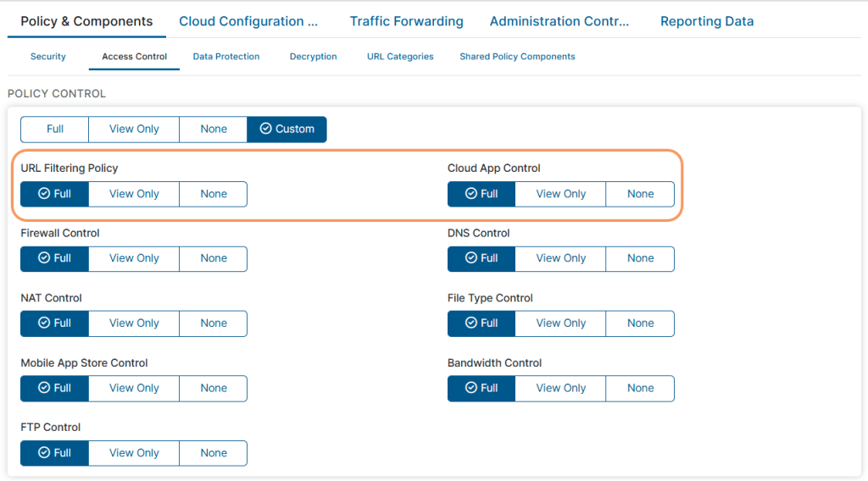Set Policy Control to View Only
The image size is (868, 481).
click(134, 129)
